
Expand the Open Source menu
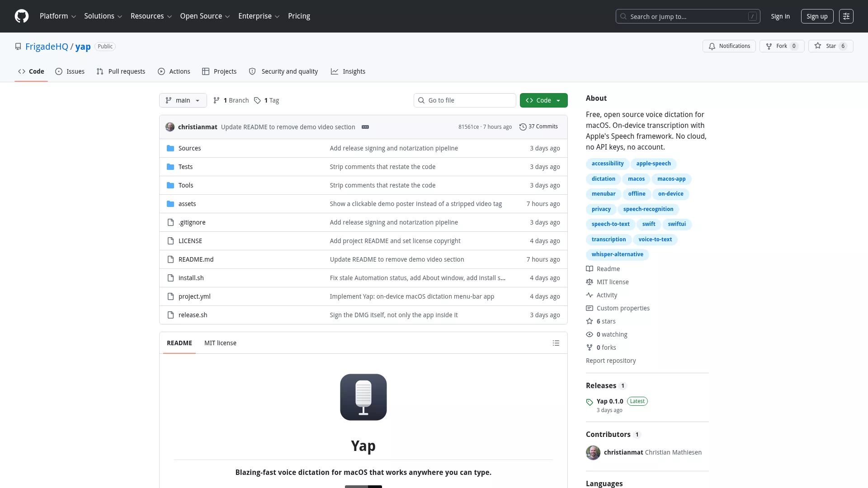205,16
